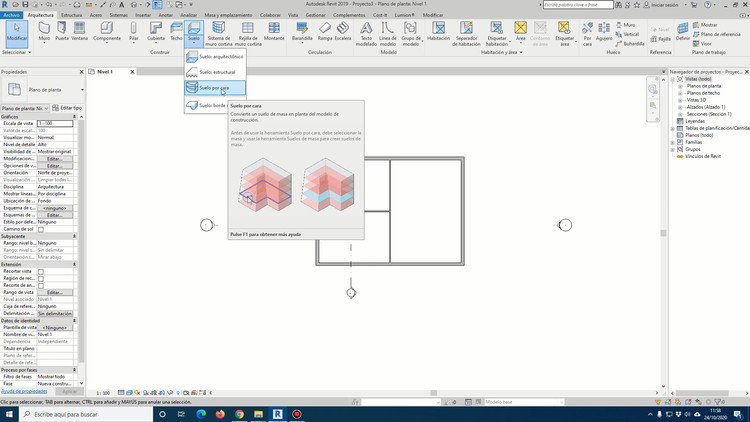This screenshot has width=750, height=422.
Task: Click Sistema de muro cortina tool
Action: click(219, 33)
